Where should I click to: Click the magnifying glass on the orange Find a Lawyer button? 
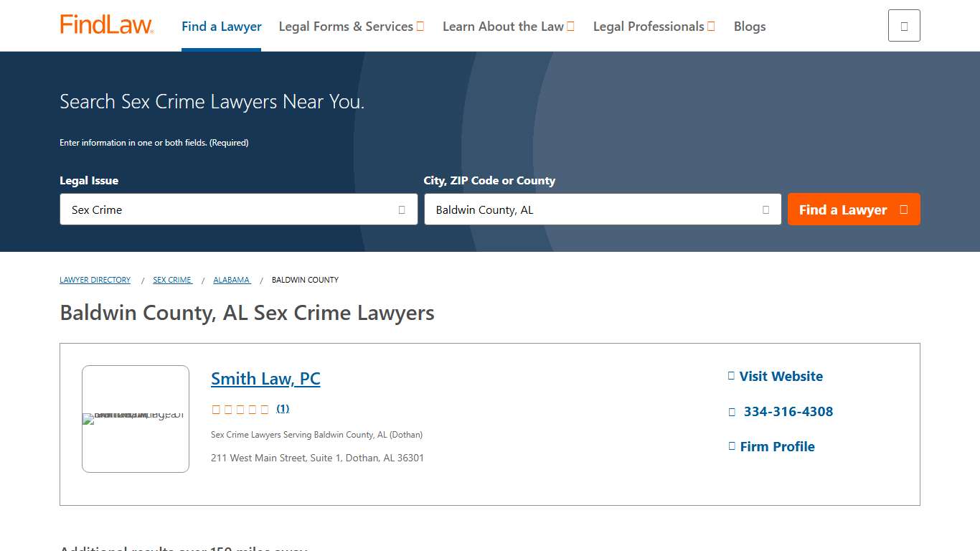pos(903,209)
